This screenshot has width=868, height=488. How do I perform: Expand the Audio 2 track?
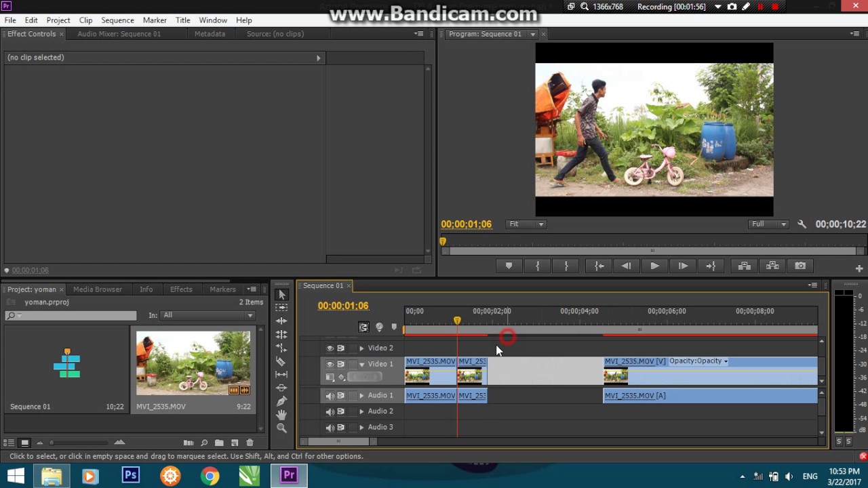coord(361,411)
